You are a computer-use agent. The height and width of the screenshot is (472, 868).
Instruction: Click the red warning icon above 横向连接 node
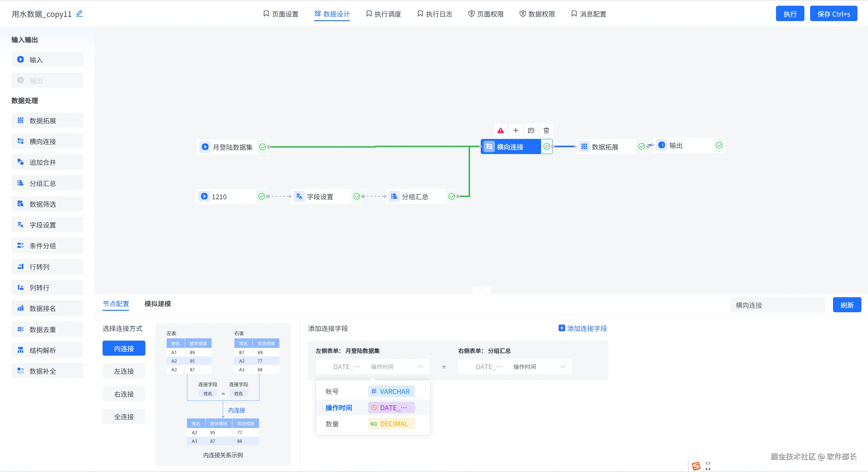[500, 131]
